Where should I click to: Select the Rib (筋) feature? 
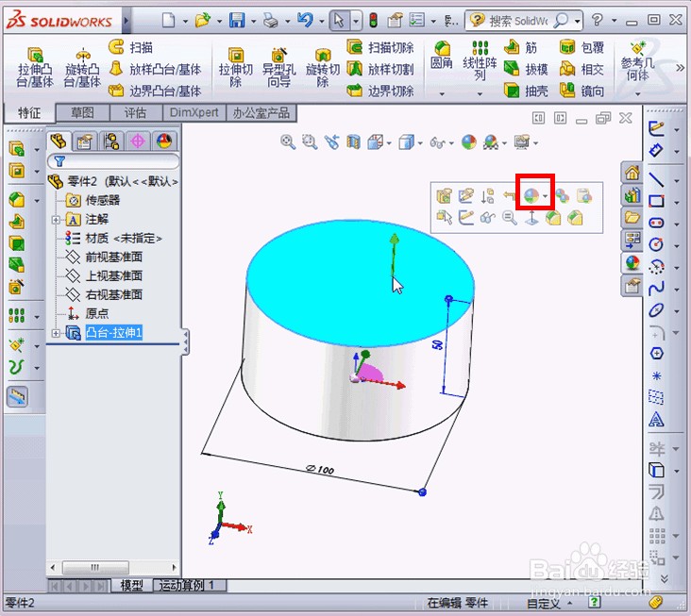click(520, 47)
